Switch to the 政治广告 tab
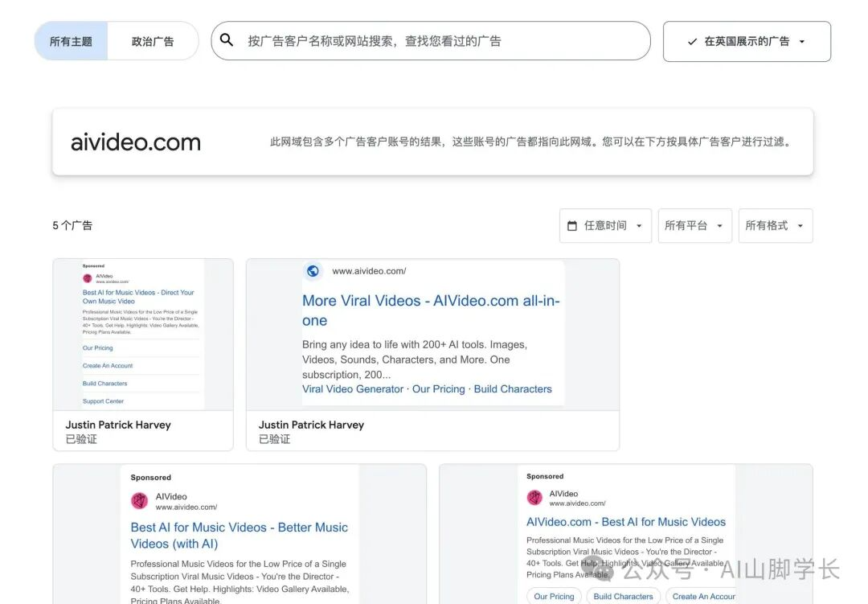The width and height of the screenshot is (868, 604). 153,41
